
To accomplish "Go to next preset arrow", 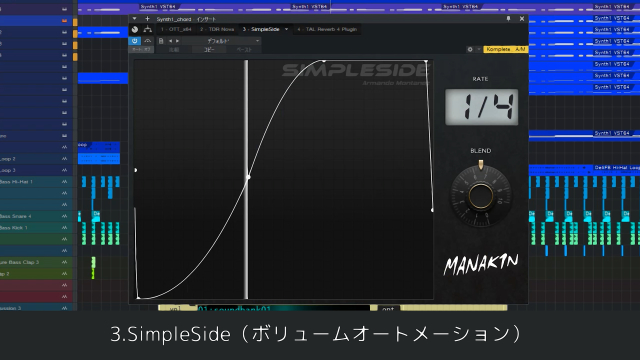I will [x=177, y=41].
